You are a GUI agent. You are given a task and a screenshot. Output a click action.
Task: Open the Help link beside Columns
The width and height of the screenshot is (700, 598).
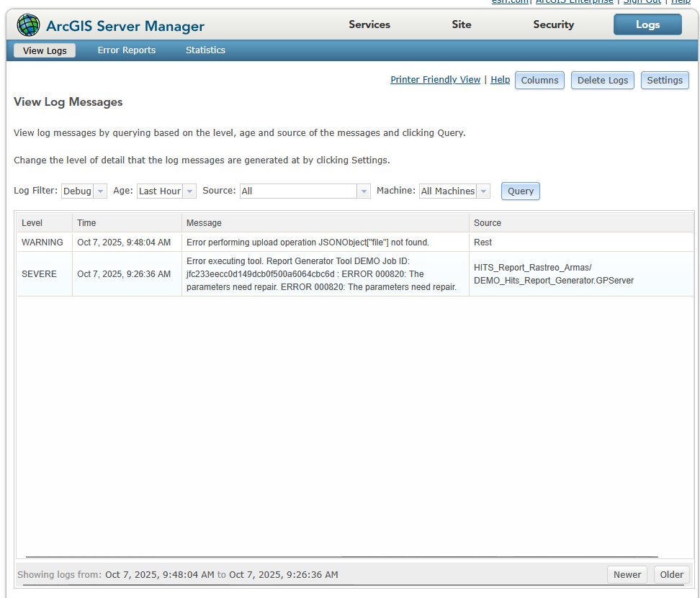[500, 80]
